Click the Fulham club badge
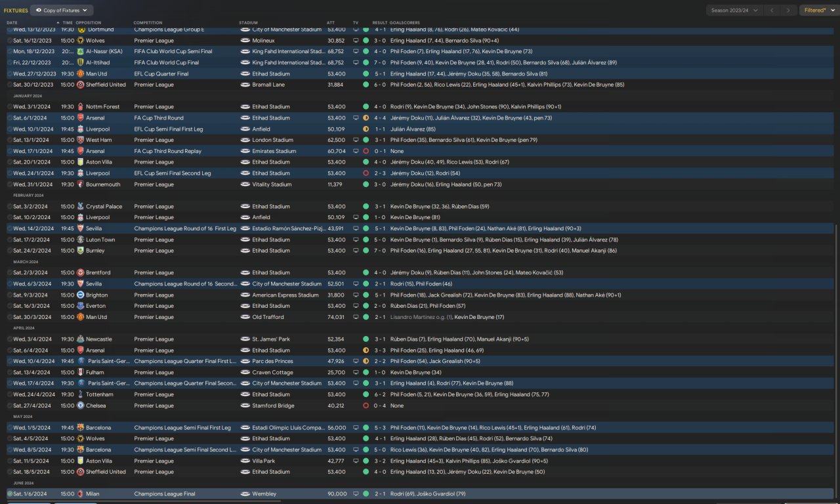This screenshot has height=504, width=840. 80,372
